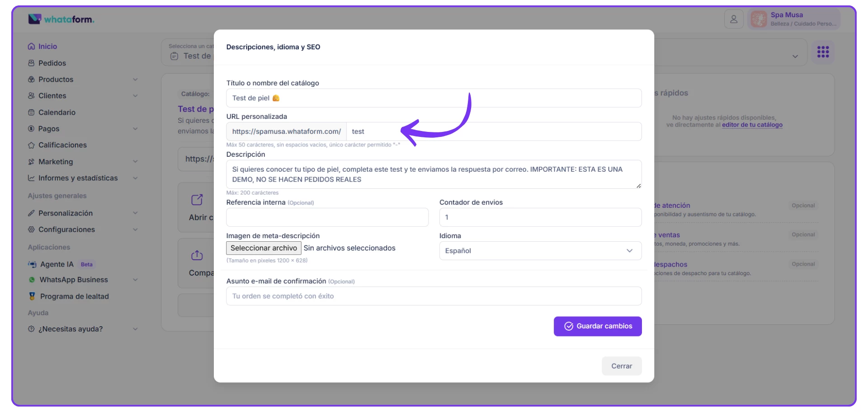Go to Pedidos in sidebar
The width and height of the screenshot is (868, 412).
pos(52,63)
